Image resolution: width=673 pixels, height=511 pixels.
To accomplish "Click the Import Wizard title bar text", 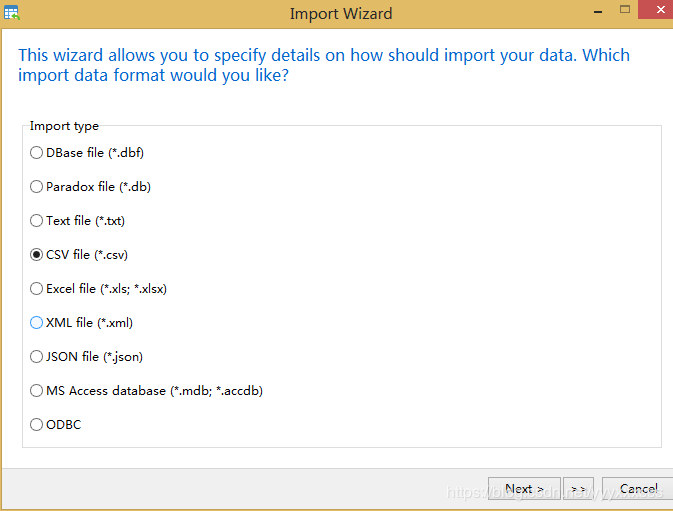I will (340, 14).
